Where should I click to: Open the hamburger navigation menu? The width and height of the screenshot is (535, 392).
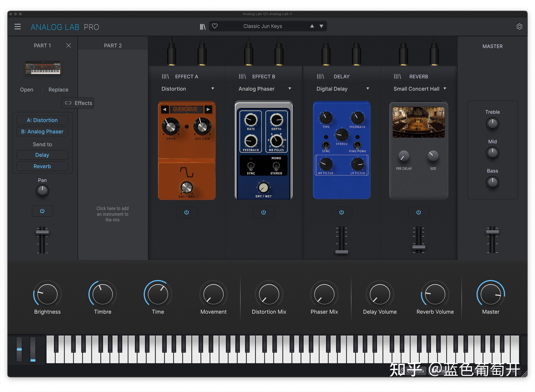click(x=17, y=26)
